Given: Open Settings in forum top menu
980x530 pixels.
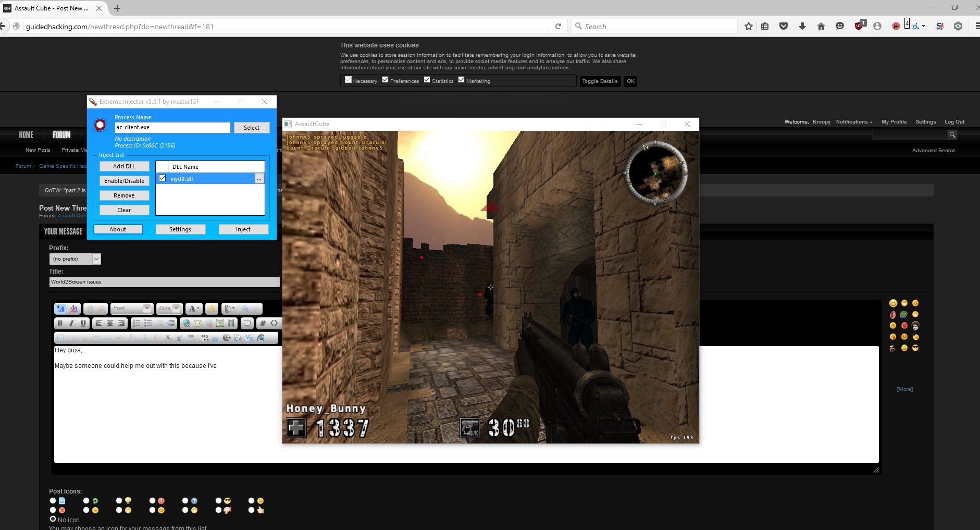Looking at the screenshot, I should (x=926, y=121).
